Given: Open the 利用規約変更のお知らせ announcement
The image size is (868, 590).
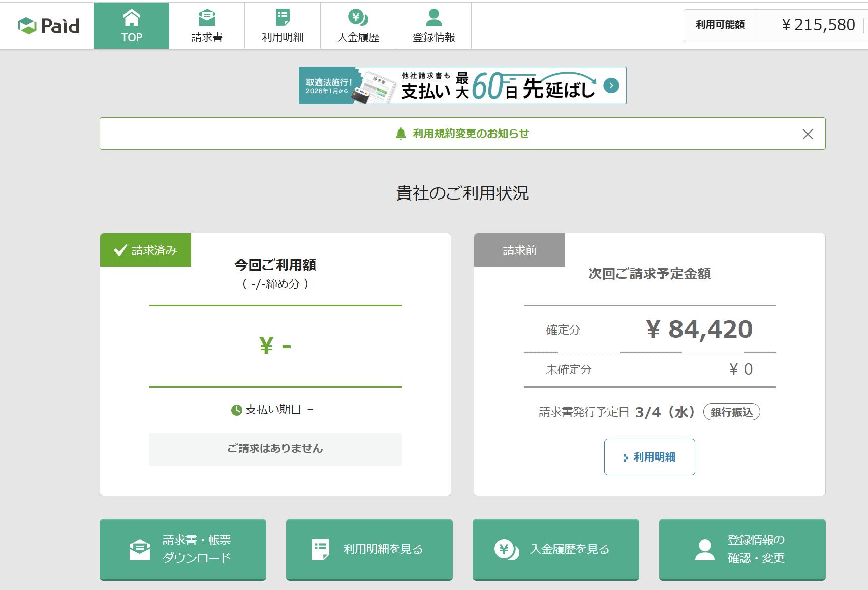Looking at the screenshot, I should click(x=470, y=134).
